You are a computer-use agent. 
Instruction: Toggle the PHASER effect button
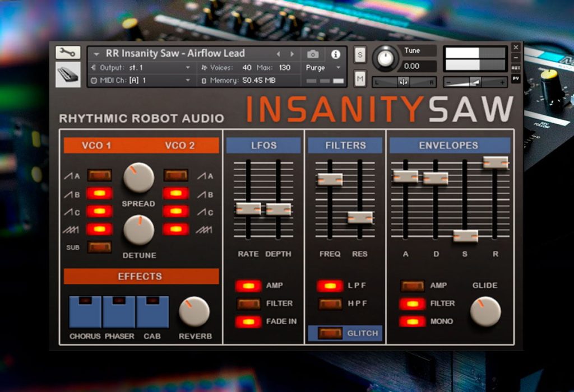[119, 312]
